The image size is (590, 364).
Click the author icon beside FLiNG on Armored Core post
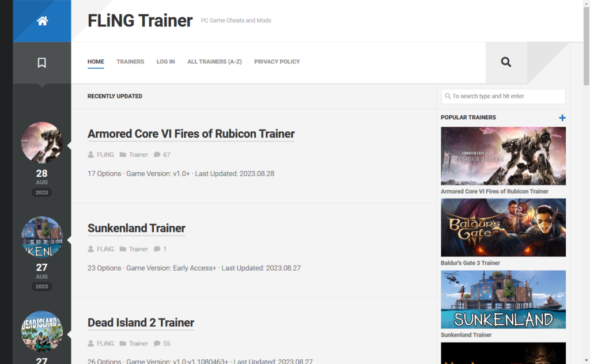(90, 154)
